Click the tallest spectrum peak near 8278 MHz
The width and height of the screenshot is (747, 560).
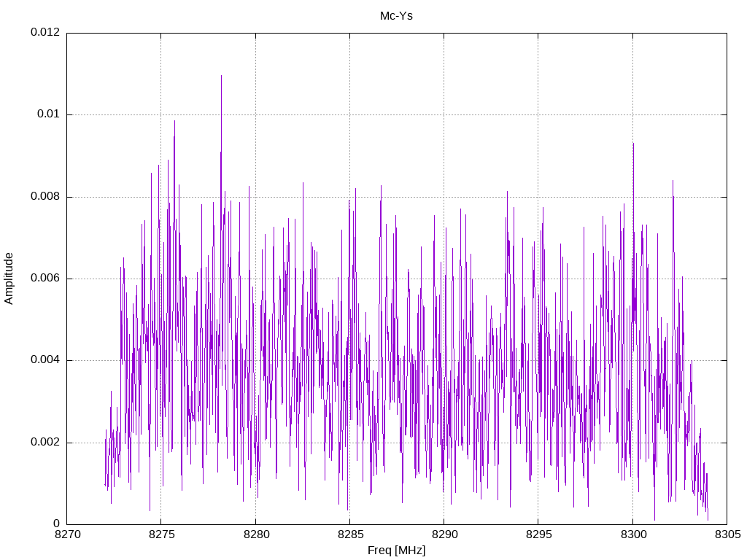(221, 76)
